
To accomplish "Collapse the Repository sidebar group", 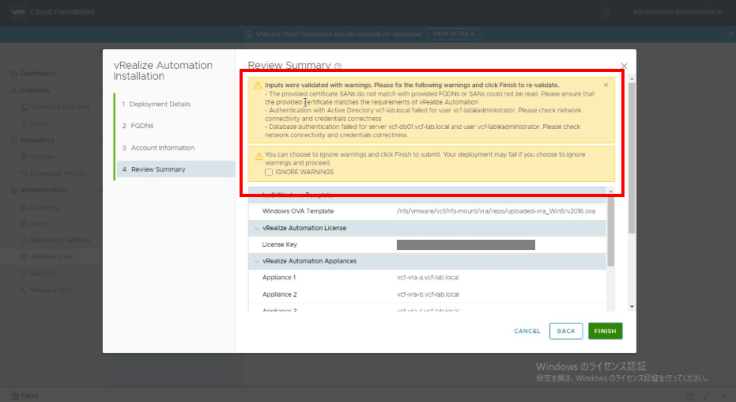I will coord(101,140).
